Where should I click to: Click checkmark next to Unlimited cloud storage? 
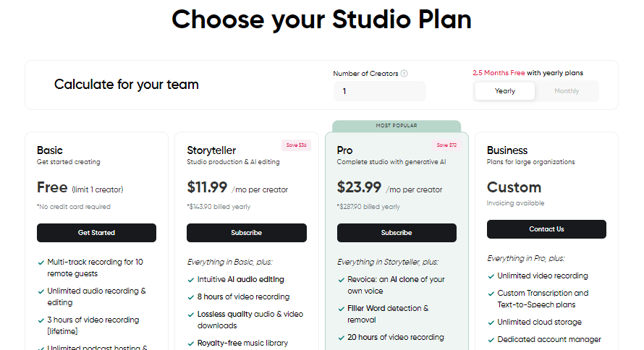pyautogui.click(x=491, y=323)
